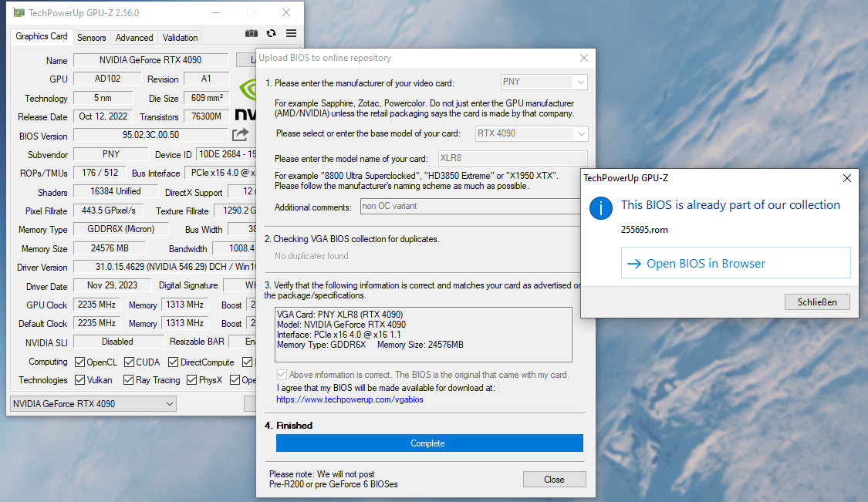
Task: Close the Upload BIOS dialog with X
Action: (x=584, y=58)
